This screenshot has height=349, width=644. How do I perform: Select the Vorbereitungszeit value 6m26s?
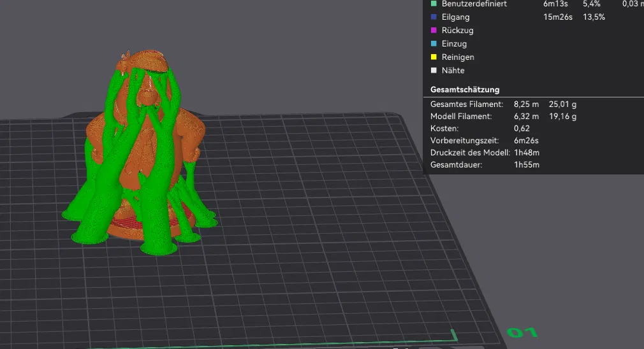click(x=526, y=140)
